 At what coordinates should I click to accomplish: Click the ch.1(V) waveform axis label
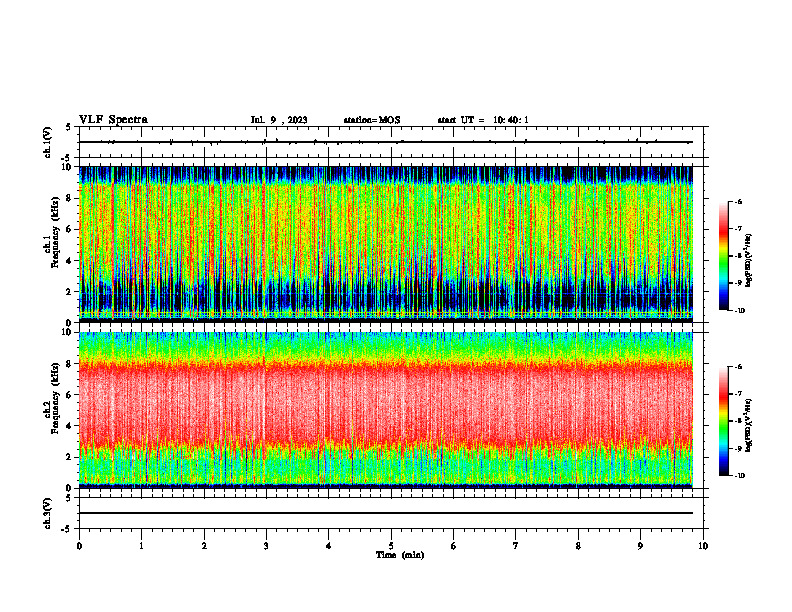coord(47,142)
